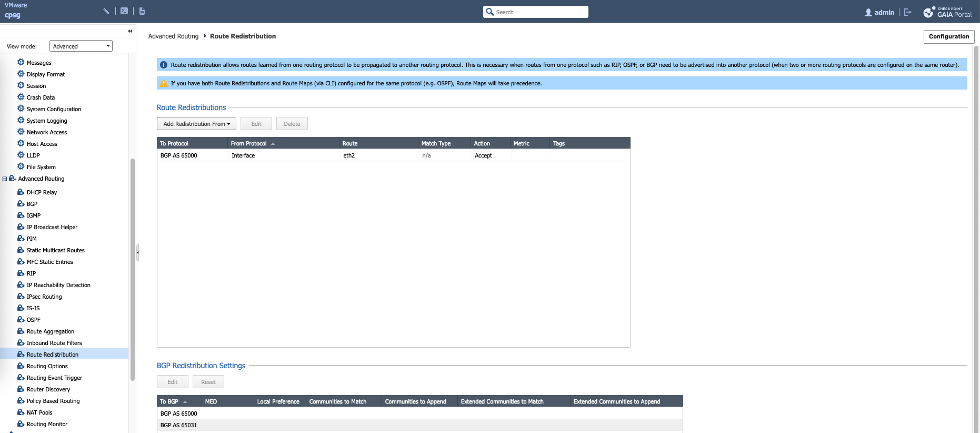Collapse navigation pane with double-arrow icon
Viewport: 980px width, 433px height.
click(130, 31)
